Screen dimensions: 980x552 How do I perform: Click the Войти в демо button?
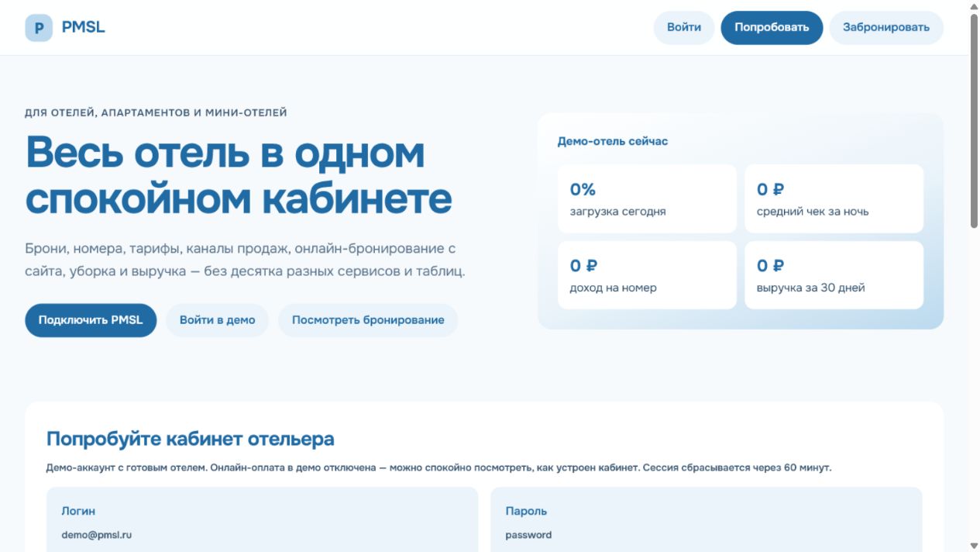[x=217, y=320]
